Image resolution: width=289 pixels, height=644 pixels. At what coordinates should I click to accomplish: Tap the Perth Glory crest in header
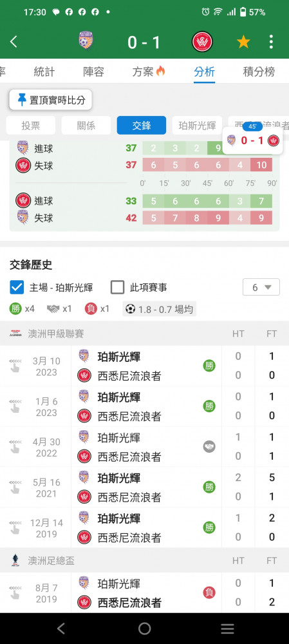86,41
